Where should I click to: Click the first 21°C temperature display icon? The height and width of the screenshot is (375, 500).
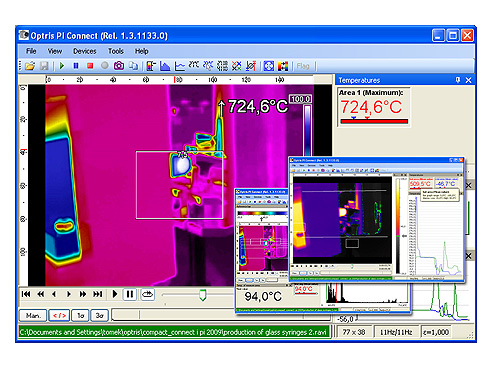point(194,65)
